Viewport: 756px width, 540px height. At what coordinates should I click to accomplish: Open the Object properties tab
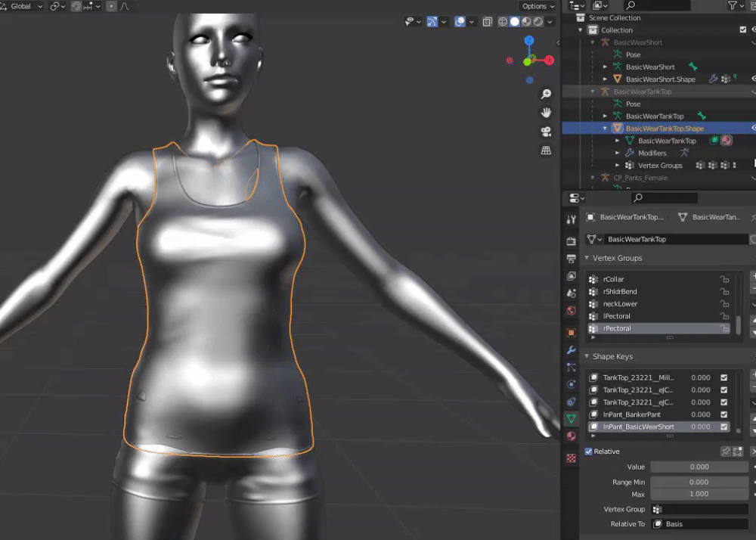[572, 333]
